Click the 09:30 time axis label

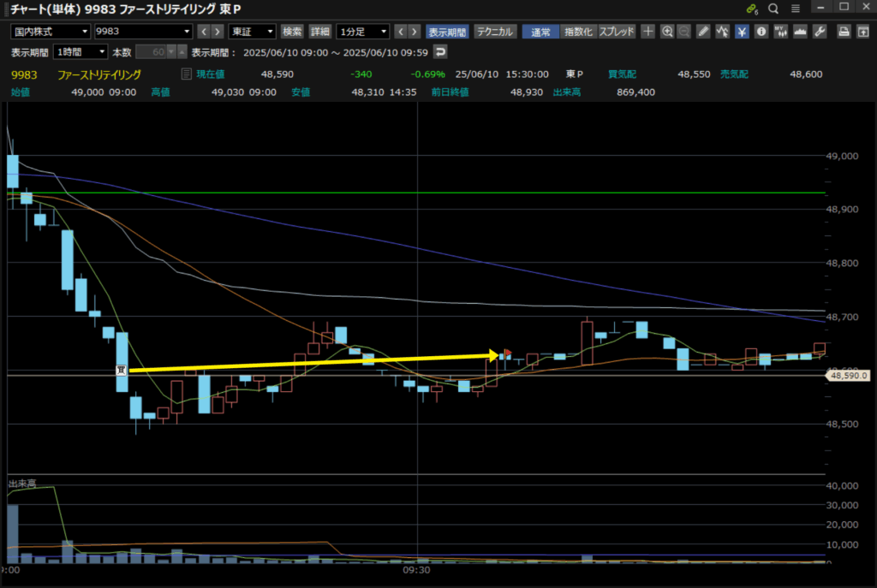(417, 570)
